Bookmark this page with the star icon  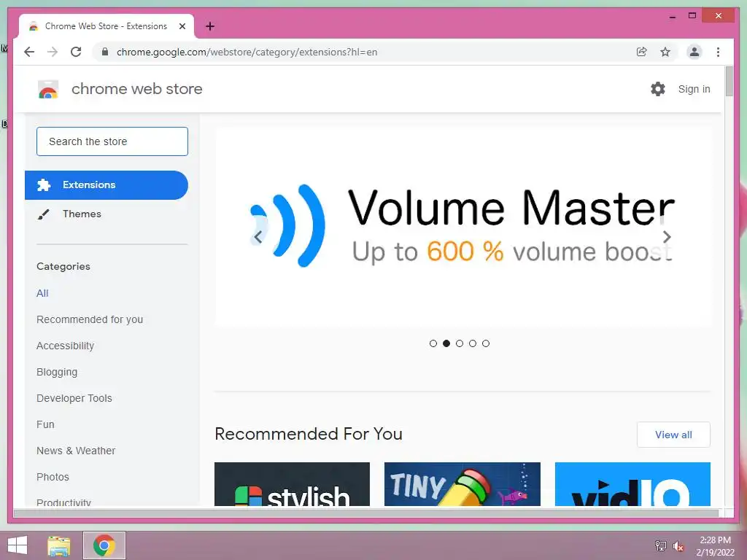(665, 52)
